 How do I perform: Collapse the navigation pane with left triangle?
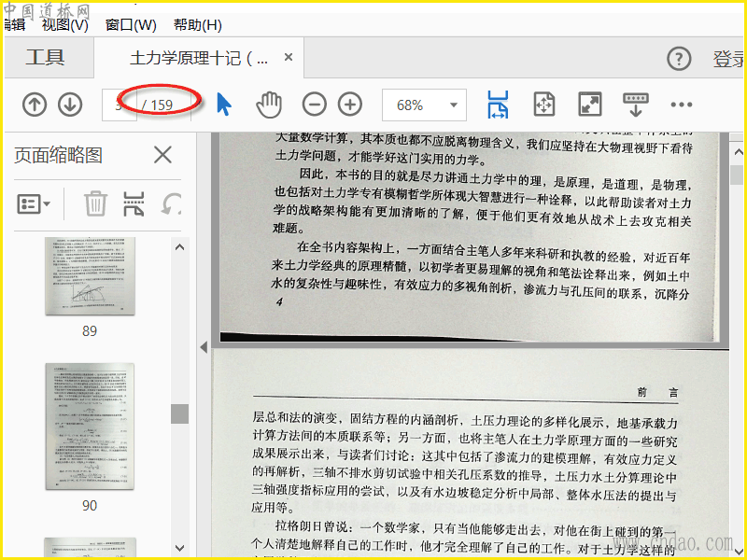pyautogui.click(x=204, y=347)
